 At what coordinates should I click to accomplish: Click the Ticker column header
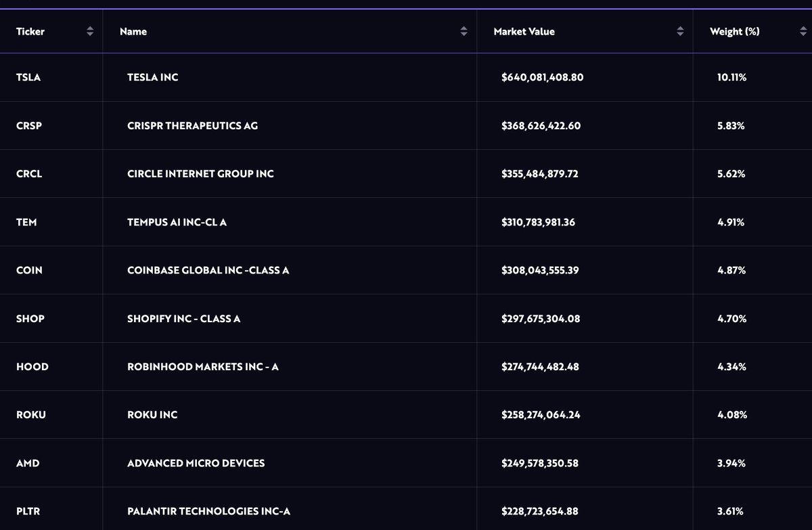pos(30,31)
